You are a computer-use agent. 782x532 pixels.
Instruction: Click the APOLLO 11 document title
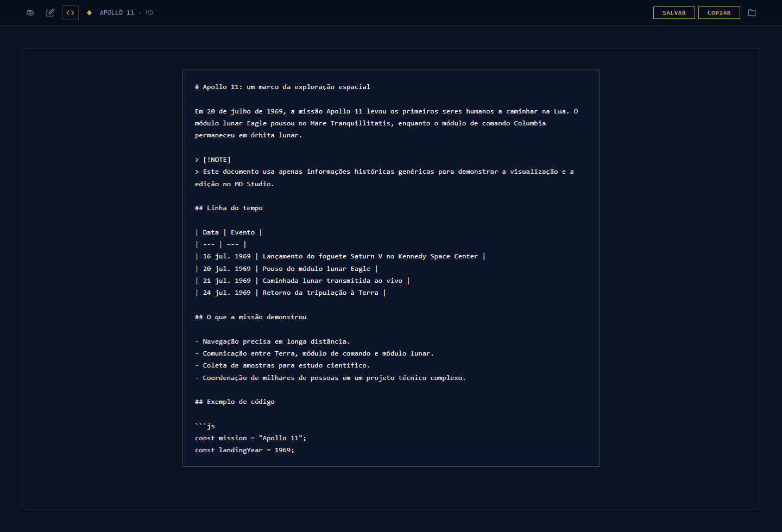pyautogui.click(x=117, y=12)
